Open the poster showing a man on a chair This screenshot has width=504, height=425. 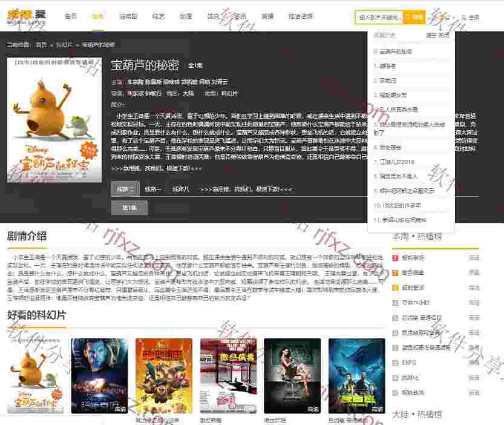click(x=292, y=376)
